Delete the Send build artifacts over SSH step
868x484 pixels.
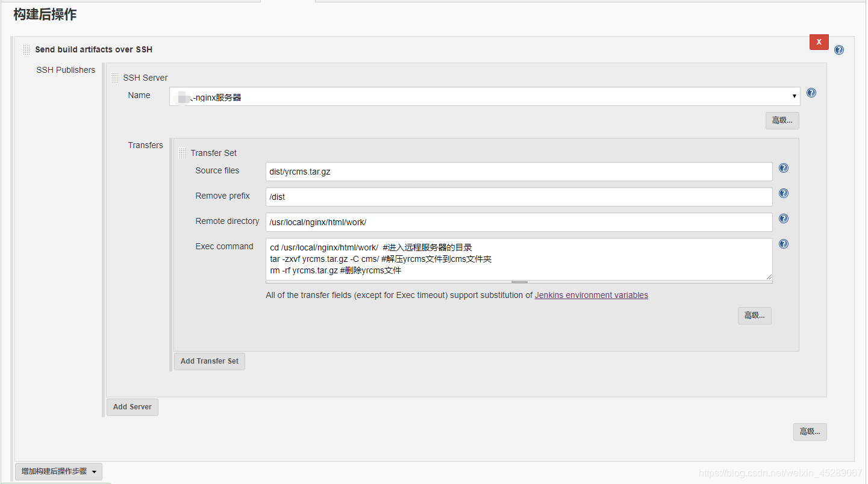819,42
